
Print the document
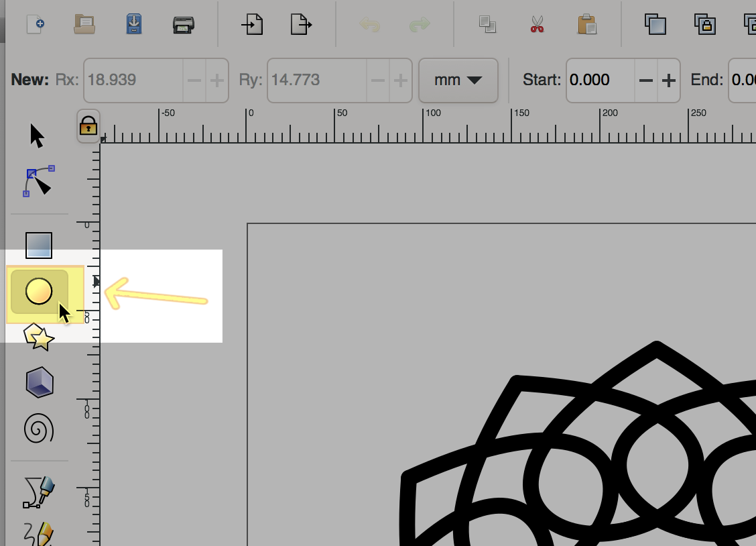(x=183, y=25)
